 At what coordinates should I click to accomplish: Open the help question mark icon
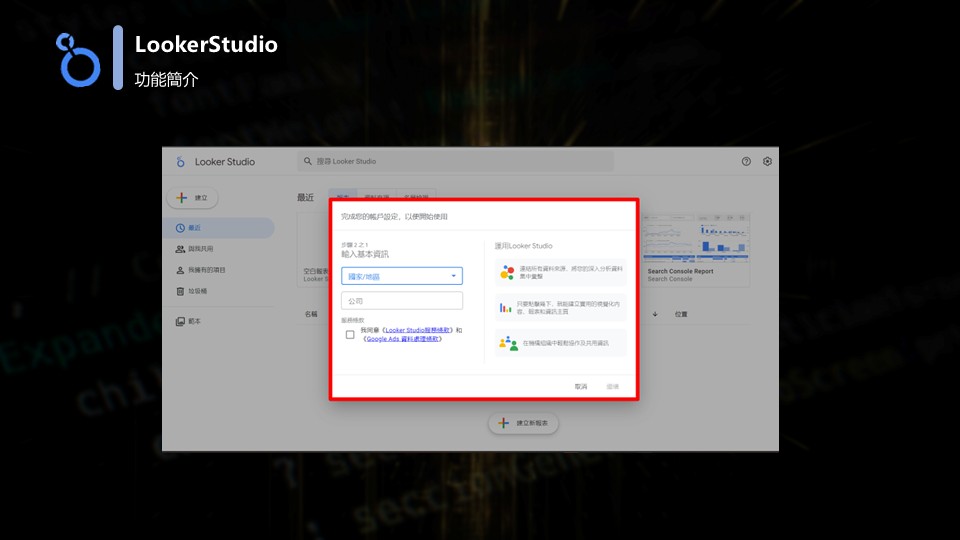tap(746, 161)
